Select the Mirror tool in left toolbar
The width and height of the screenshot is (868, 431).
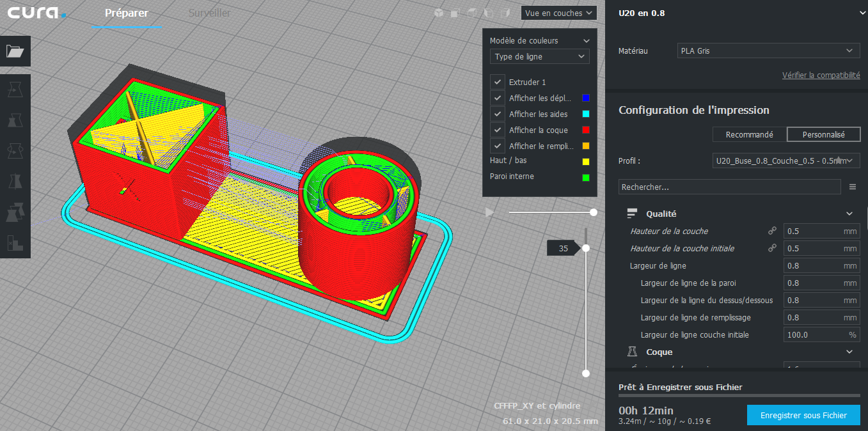tap(15, 182)
